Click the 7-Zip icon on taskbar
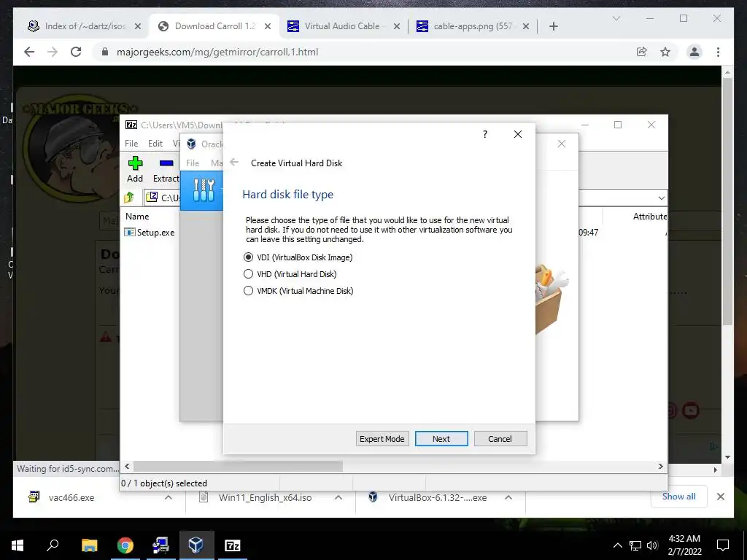The width and height of the screenshot is (747, 560). pyautogui.click(x=232, y=545)
